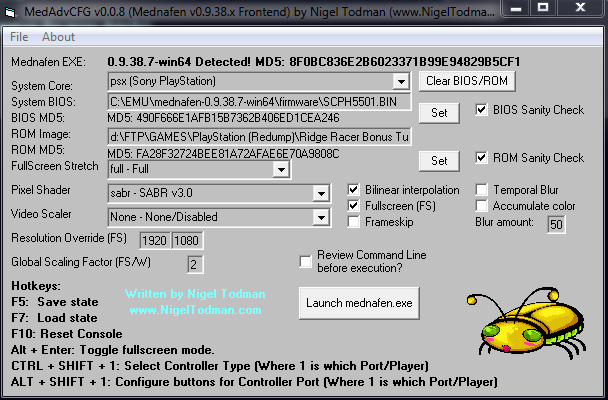
Task: Toggle ROM Sanity Check checkbox
Action: 483,158
